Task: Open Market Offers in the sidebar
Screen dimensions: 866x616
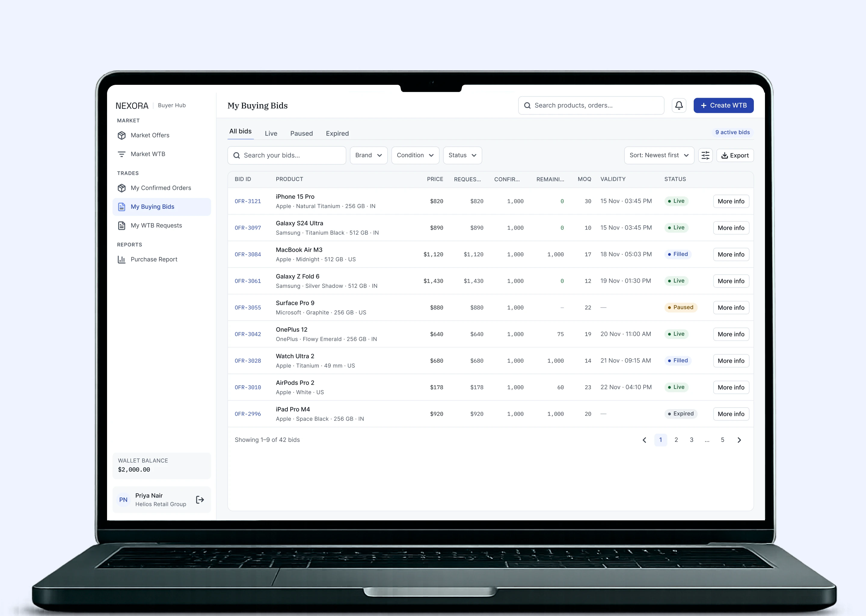Action: pyautogui.click(x=162, y=135)
